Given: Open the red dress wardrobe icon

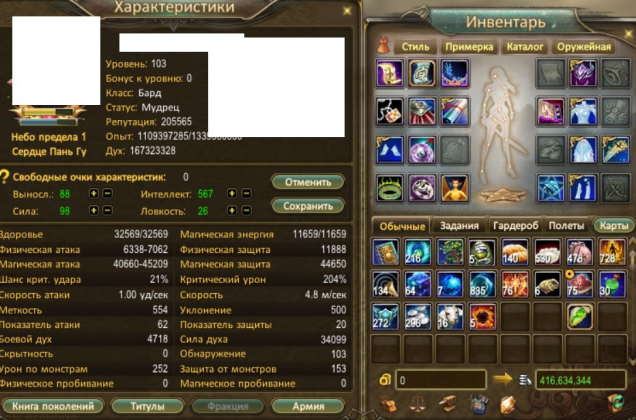Looking at the screenshot, I should (383, 46).
